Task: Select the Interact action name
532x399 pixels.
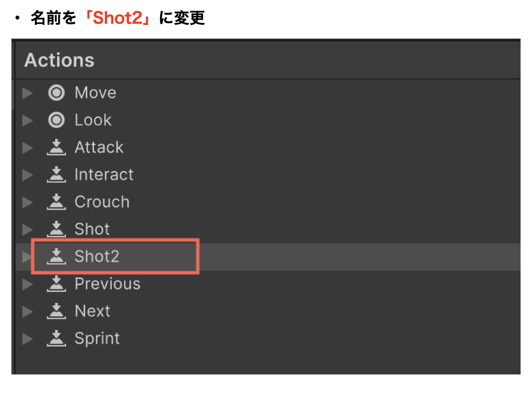Action: click(104, 175)
